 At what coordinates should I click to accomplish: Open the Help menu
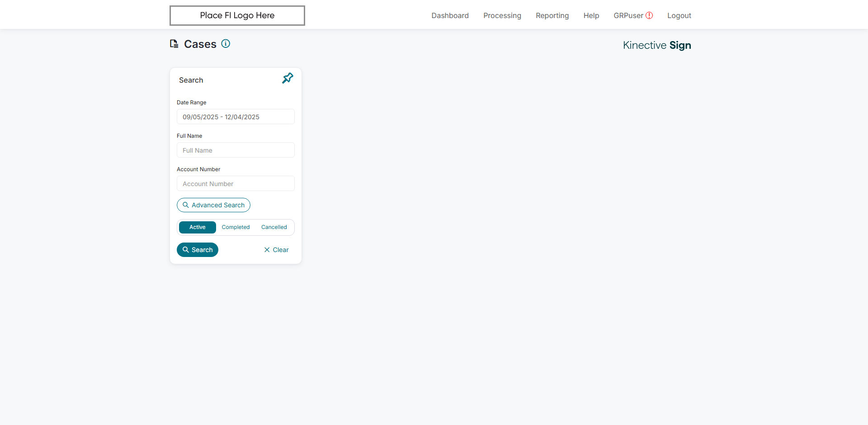click(x=591, y=15)
